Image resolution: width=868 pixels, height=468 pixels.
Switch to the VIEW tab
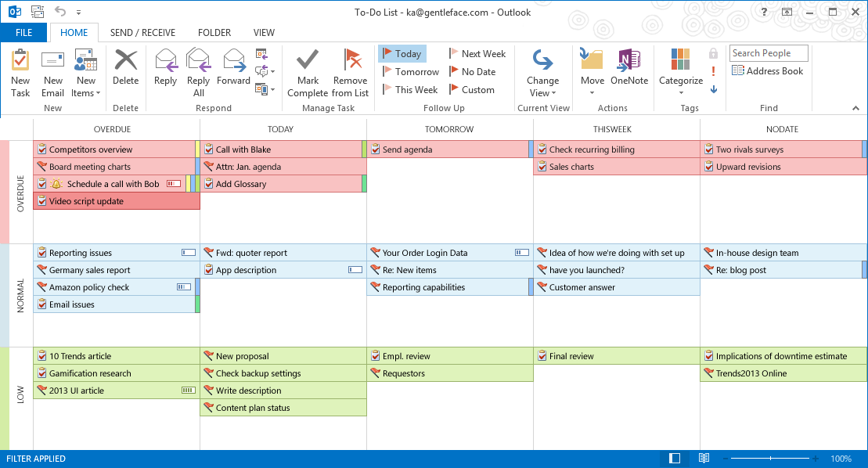pyautogui.click(x=264, y=33)
